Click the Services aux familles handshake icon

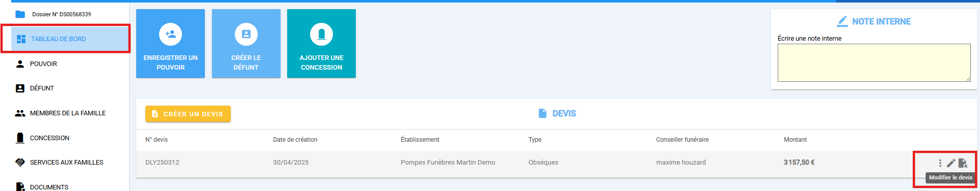point(20,162)
